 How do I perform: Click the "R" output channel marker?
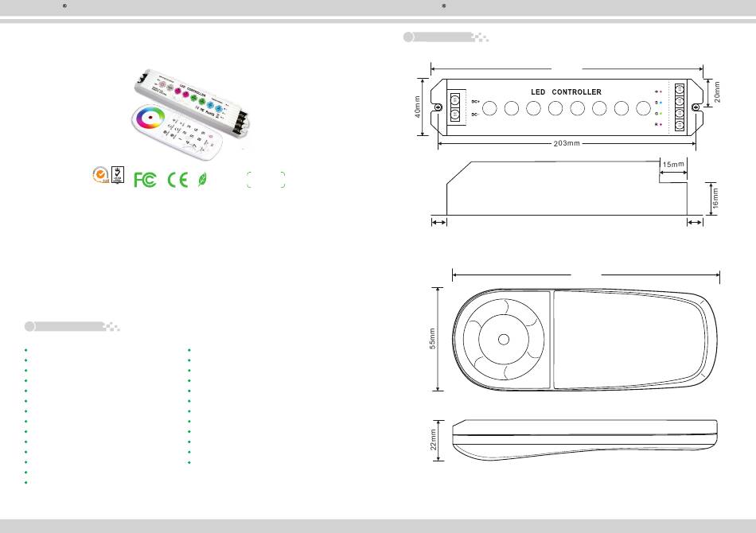point(658,124)
